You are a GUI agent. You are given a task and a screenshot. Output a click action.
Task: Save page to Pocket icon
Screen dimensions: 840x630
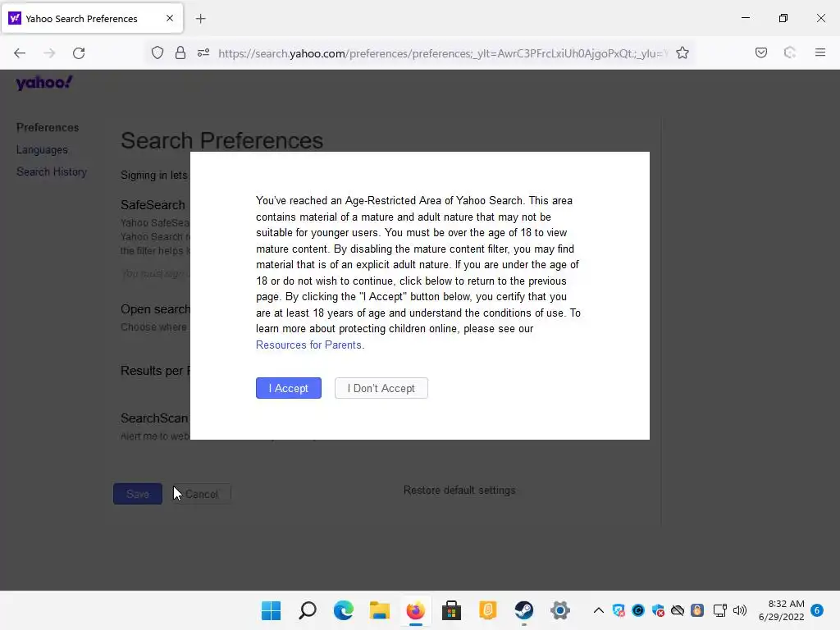pos(760,52)
